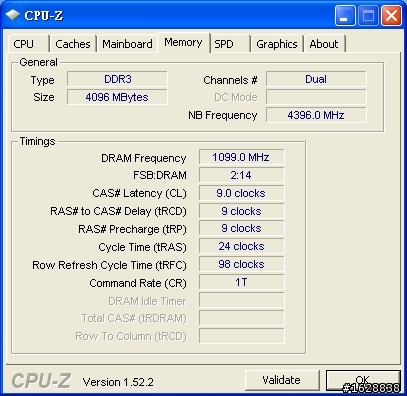Click the grayed Total CAS# (tRDRAM) label
This screenshot has width=407, height=396.
pyautogui.click(x=134, y=319)
